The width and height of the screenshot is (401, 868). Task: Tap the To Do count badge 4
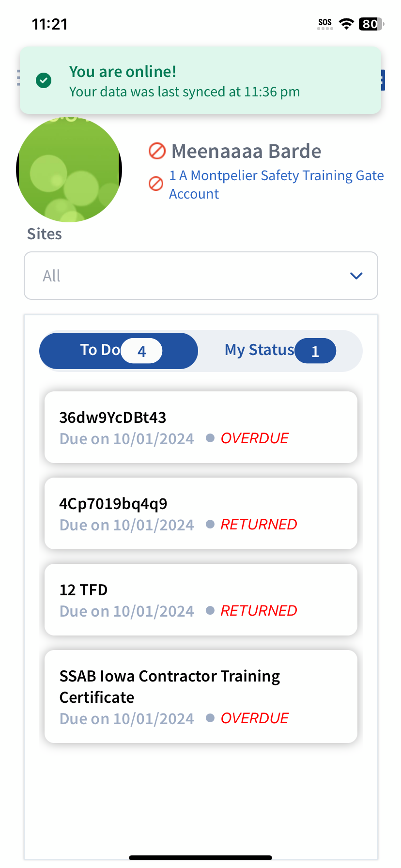[x=141, y=351]
